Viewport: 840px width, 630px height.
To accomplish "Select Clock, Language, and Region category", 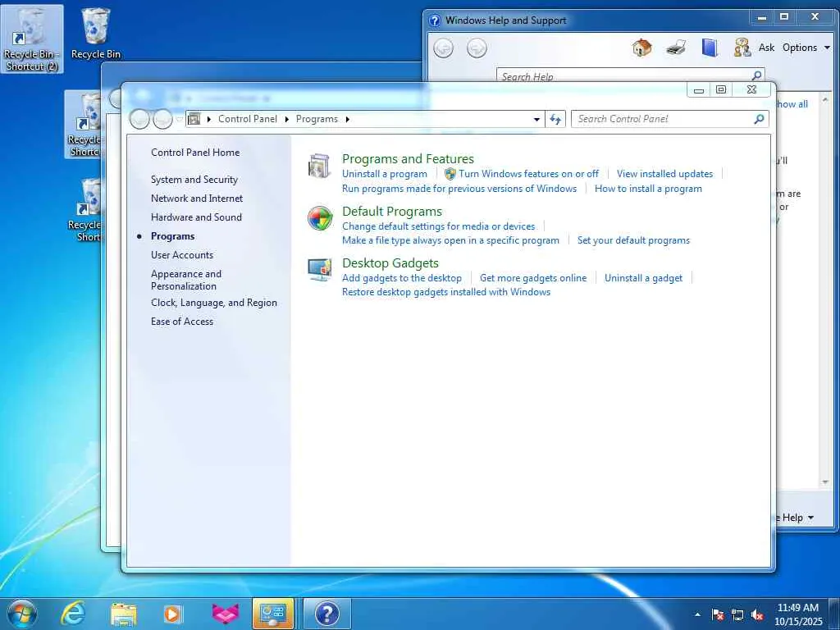I will tap(214, 303).
